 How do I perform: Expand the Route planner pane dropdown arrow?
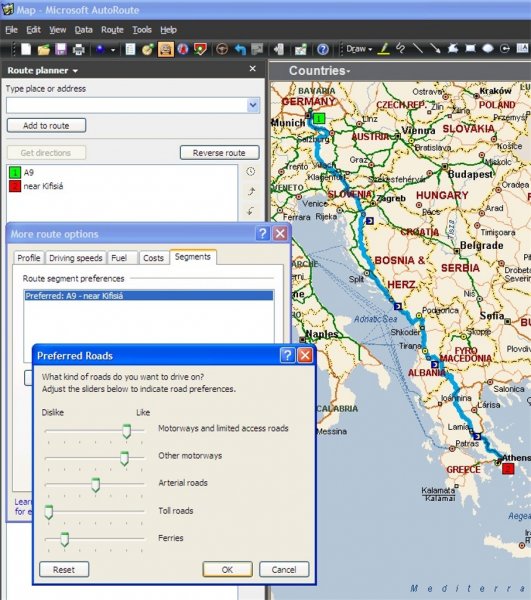75,71
